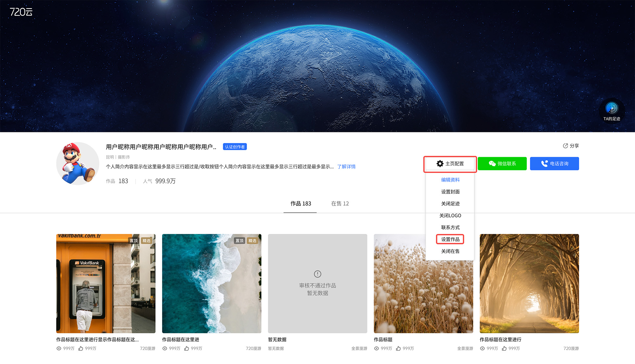
Task: Click 全景漫游 label under 暂无数据 card
Action: [x=359, y=348]
